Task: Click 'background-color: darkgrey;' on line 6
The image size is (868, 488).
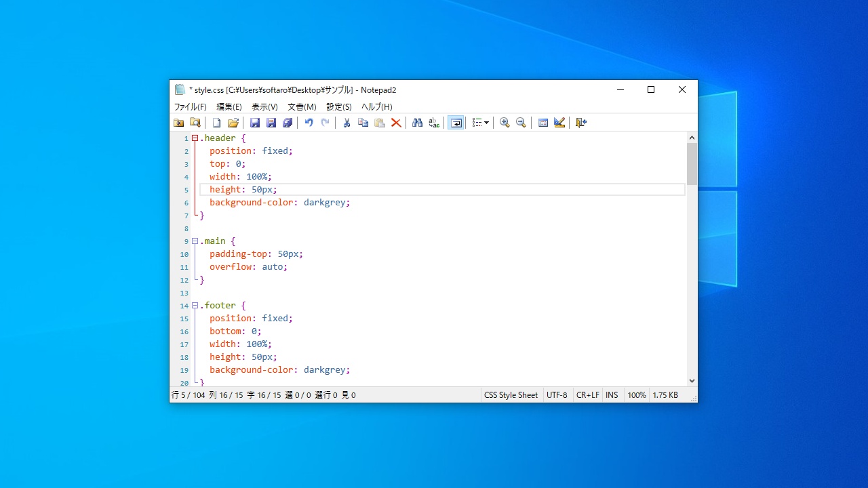Action: click(x=280, y=203)
